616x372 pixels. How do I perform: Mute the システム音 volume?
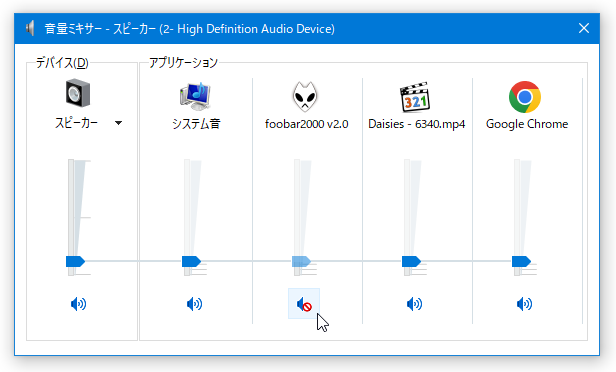tap(194, 304)
